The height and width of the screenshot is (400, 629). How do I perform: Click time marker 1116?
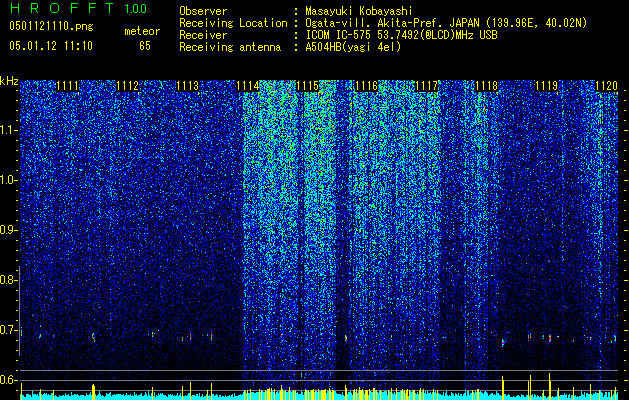click(367, 86)
